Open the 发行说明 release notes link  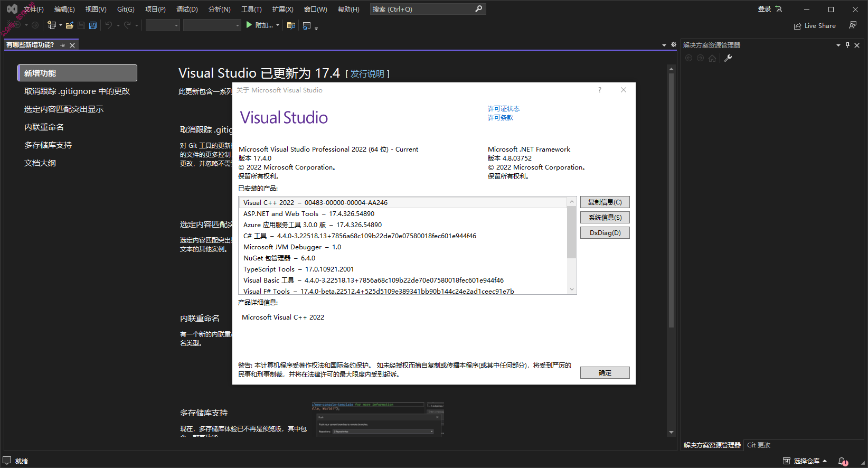pyautogui.click(x=367, y=74)
